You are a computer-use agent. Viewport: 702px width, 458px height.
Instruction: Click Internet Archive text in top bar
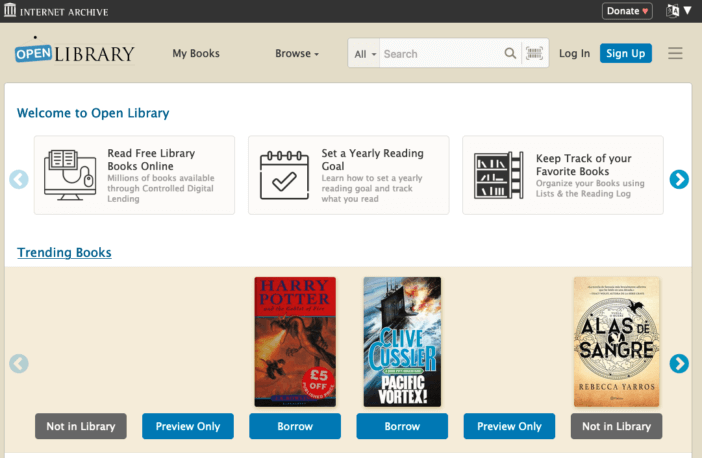[x=64, y=12]
